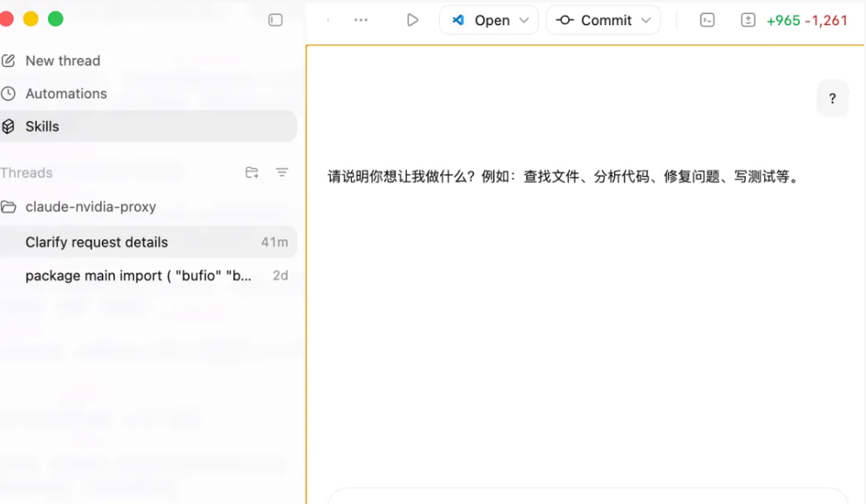Click the sync changes icon in toolbar
Image resolution: width=866 pixels, height=504 pixels.
pyautogui.click(x=748, y=19)
